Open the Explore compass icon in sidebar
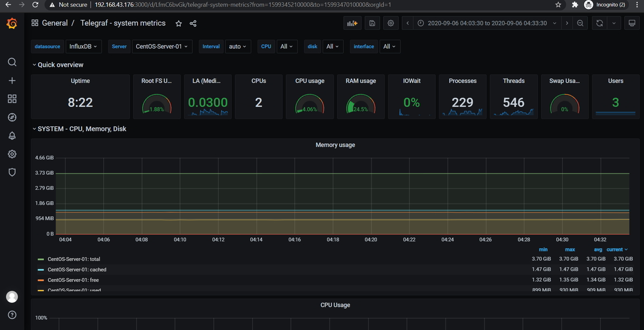 [12, 117]
